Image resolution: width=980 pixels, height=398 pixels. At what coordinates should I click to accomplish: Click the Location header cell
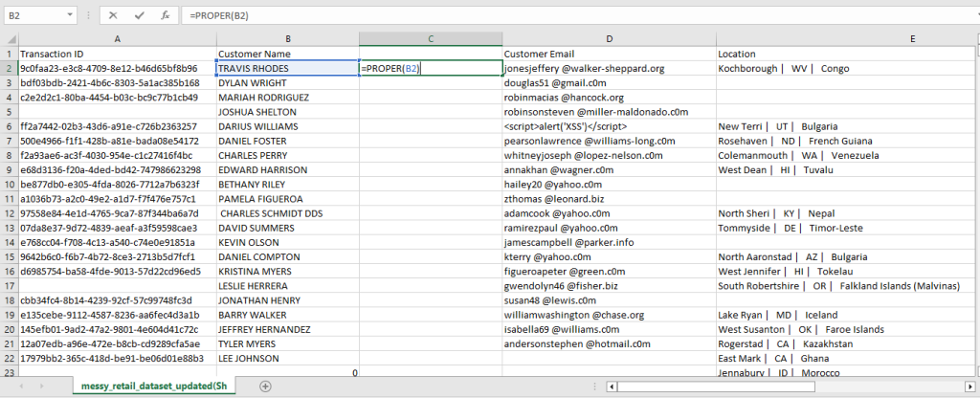pyautogui.click(x=844, y=54)
